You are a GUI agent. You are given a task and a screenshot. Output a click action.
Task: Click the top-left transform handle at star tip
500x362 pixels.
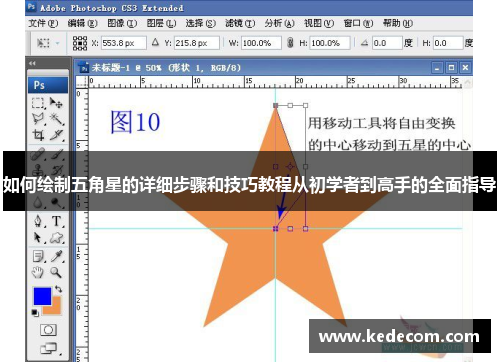coord(275,105)
